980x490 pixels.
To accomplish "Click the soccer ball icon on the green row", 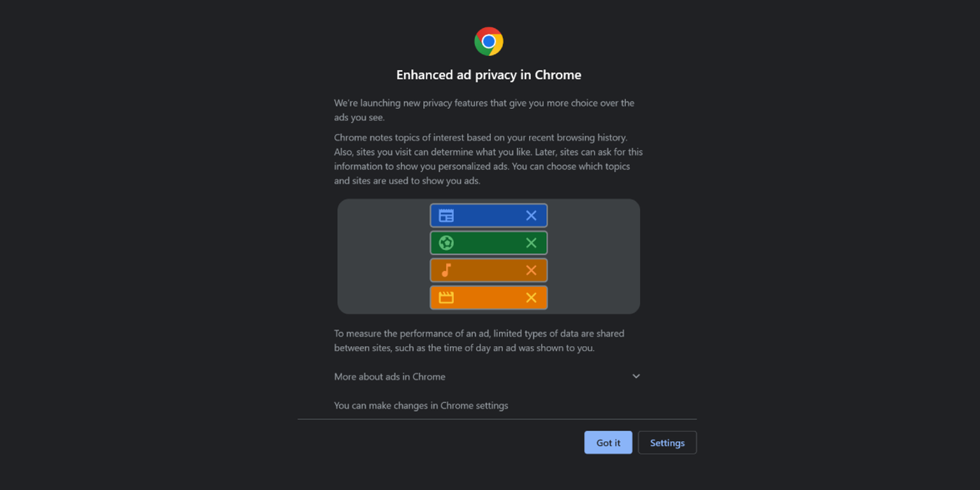I will click(446, 242).
